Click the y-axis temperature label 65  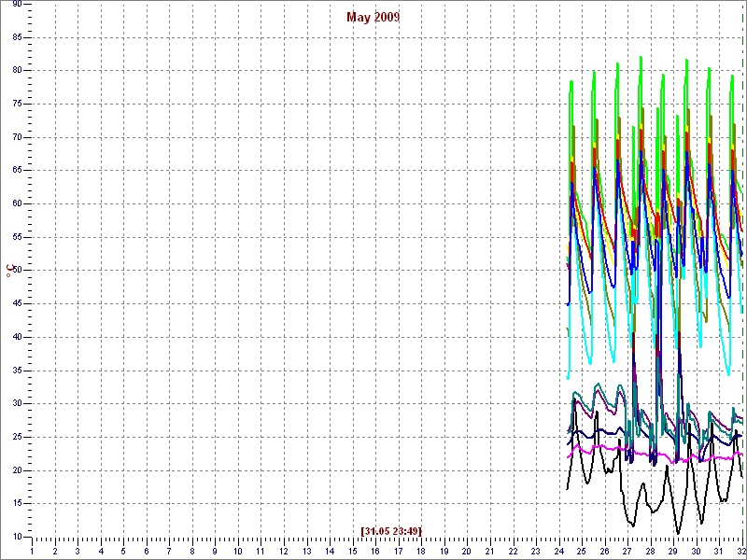17,171
